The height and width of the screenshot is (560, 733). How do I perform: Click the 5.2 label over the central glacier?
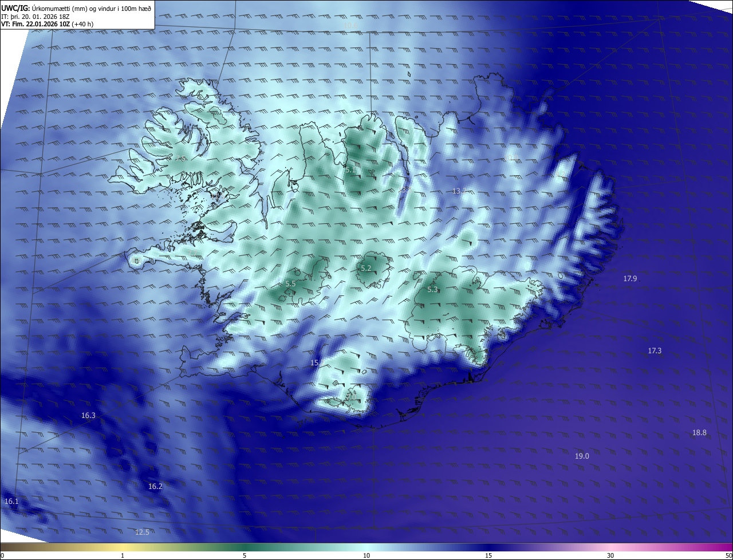(366, 268)
